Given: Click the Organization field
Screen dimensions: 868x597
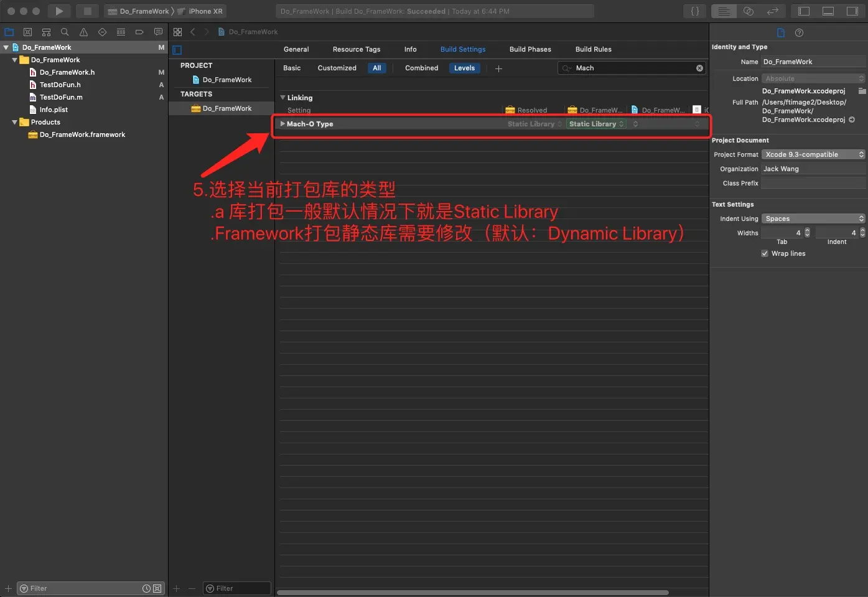Looking at the screenshot, I should [814, 169].
